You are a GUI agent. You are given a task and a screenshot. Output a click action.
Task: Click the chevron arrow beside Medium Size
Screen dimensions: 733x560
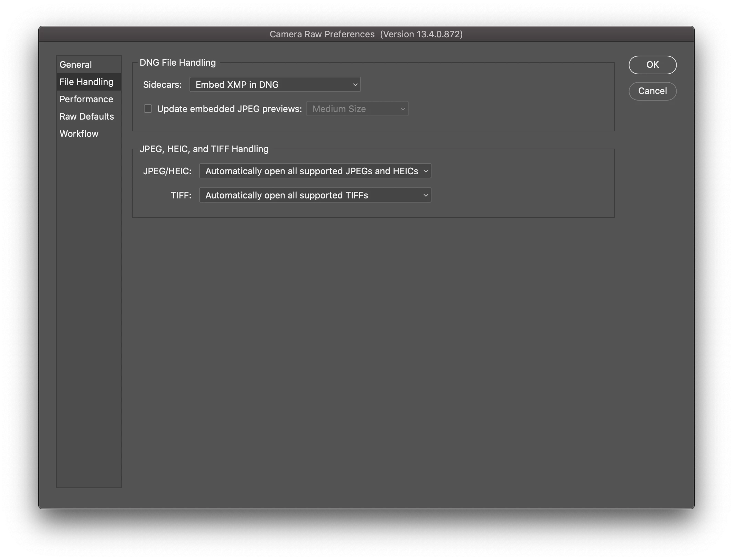(x=403, y=109)
